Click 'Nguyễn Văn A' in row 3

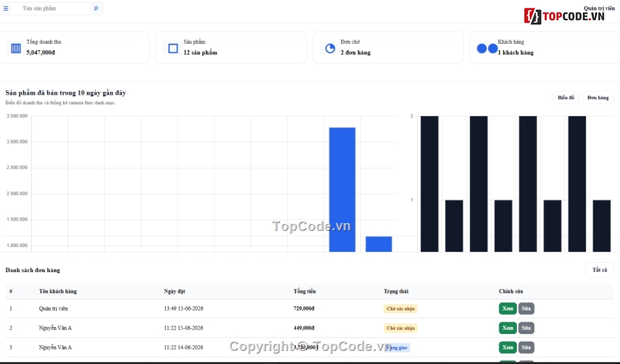point(55,348)
